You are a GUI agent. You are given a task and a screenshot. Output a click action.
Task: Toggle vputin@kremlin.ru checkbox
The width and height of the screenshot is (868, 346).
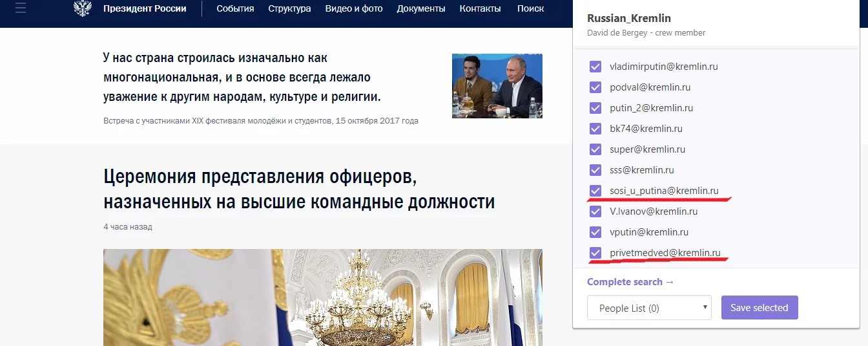coord(595,232)
